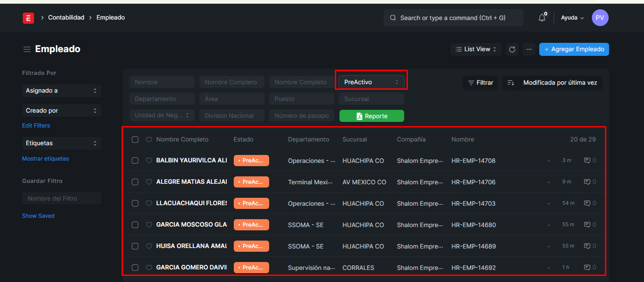
Task: Toggle sidebar with hamburger menu icon
Action: (x=27, y=49)
